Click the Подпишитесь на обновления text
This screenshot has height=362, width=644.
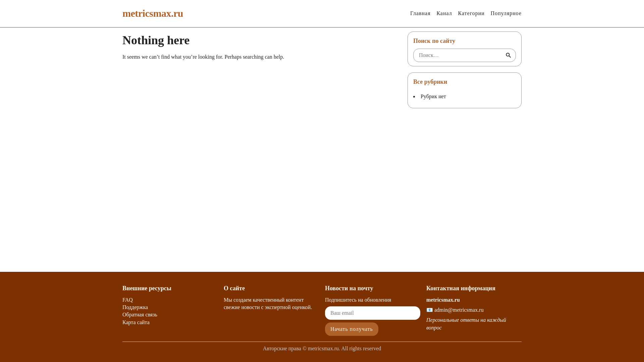coord(358,300)
